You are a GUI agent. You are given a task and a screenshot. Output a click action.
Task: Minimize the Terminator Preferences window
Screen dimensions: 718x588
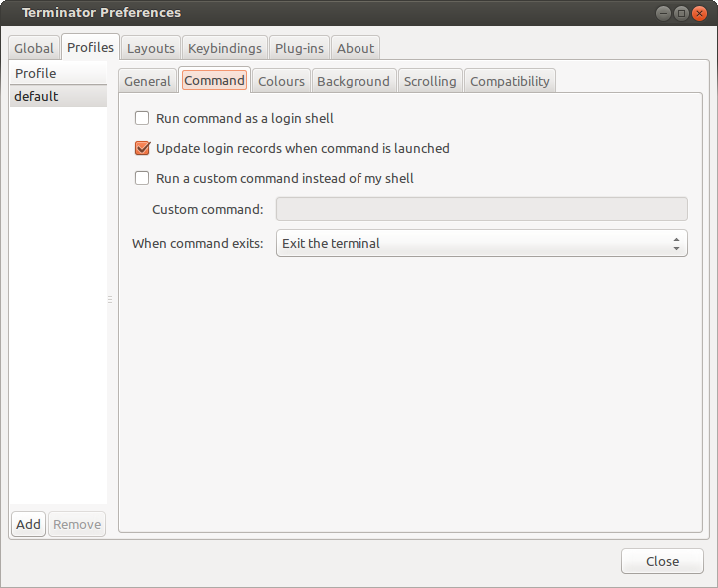(663, 13)
